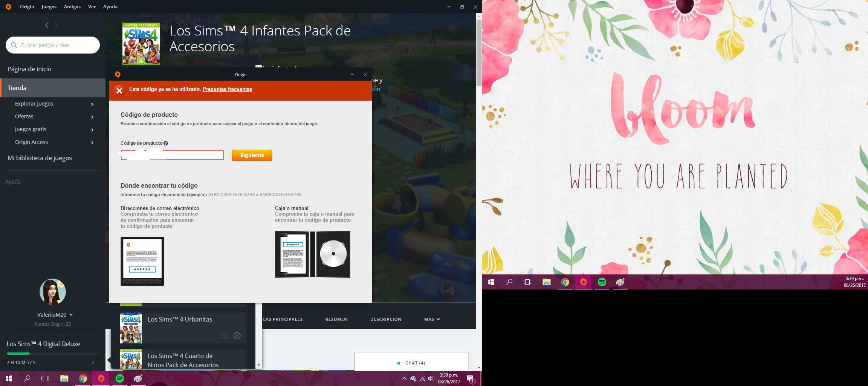The width and height of the screenshot is (868, 386).
Task: Open Mi biblioteca de juegos
Action: click(40, 158)
